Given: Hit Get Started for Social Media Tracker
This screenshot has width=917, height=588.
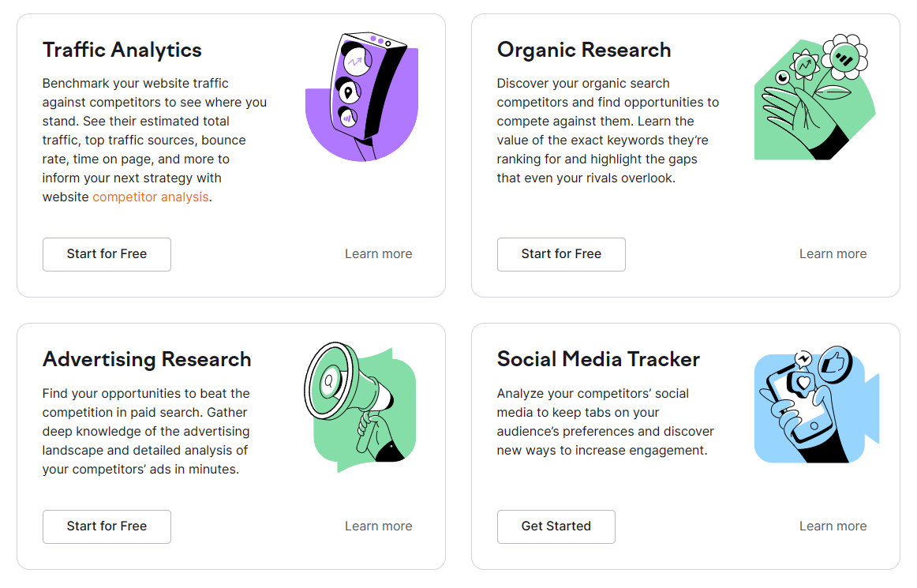Looking at the screenshot, I should pos(556,526).
